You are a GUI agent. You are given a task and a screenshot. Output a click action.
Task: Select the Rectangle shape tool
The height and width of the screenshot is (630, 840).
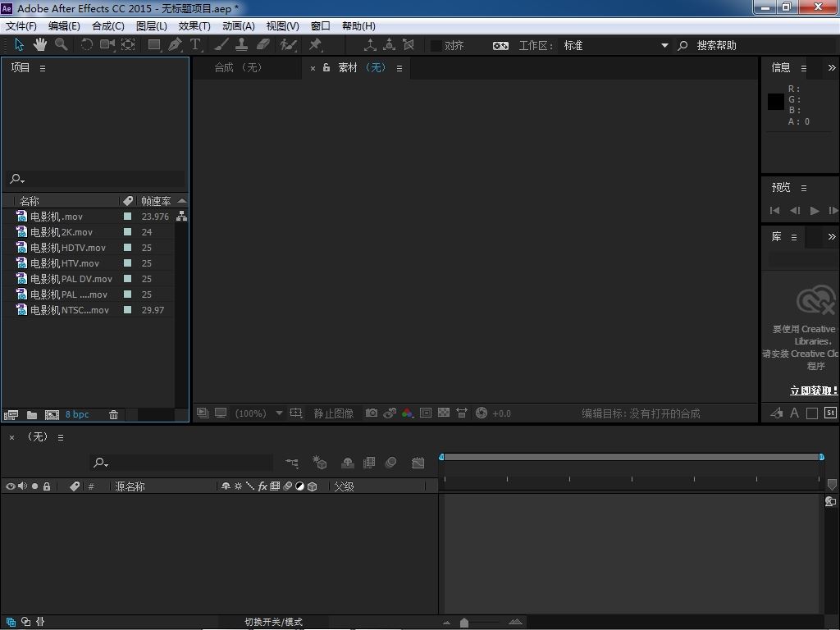click(x=154, y=45)
